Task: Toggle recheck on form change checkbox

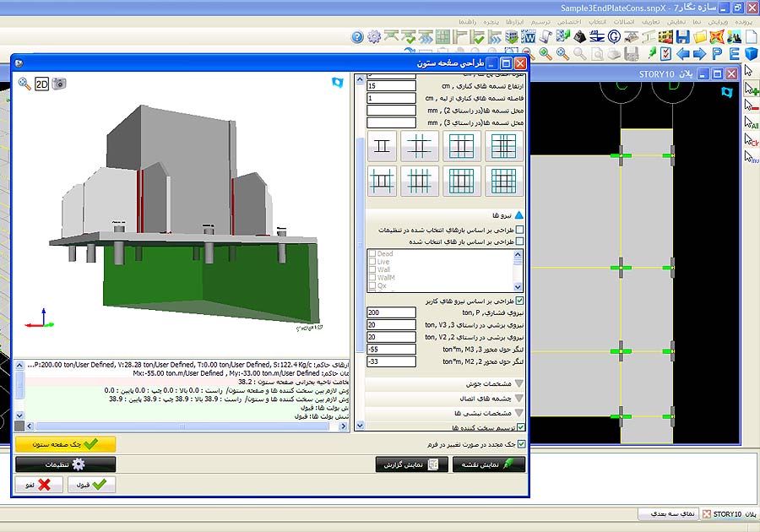Action: 521,443
